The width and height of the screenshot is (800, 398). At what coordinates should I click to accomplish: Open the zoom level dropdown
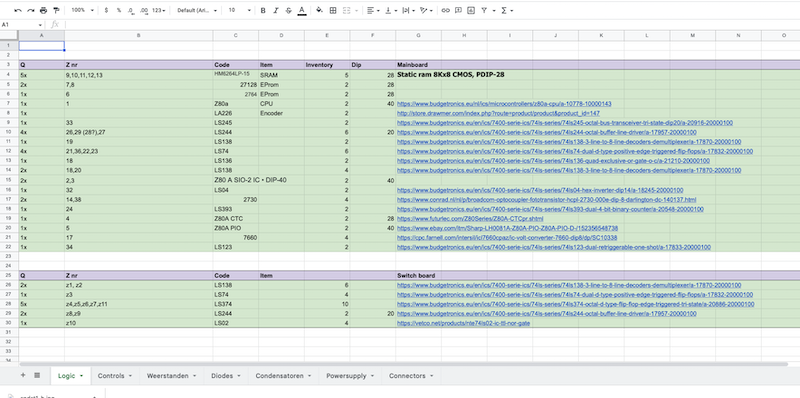click(x=82, y=10)
